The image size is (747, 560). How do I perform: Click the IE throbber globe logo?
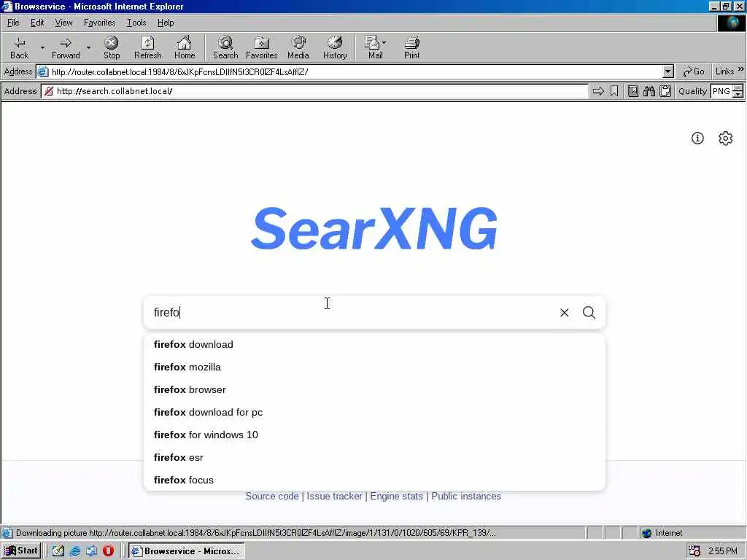coord(731,23)
